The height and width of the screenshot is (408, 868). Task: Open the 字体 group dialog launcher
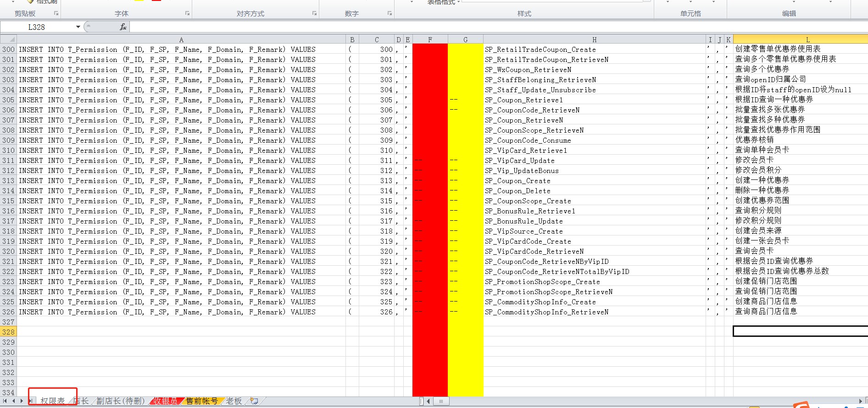coord(187,13)
